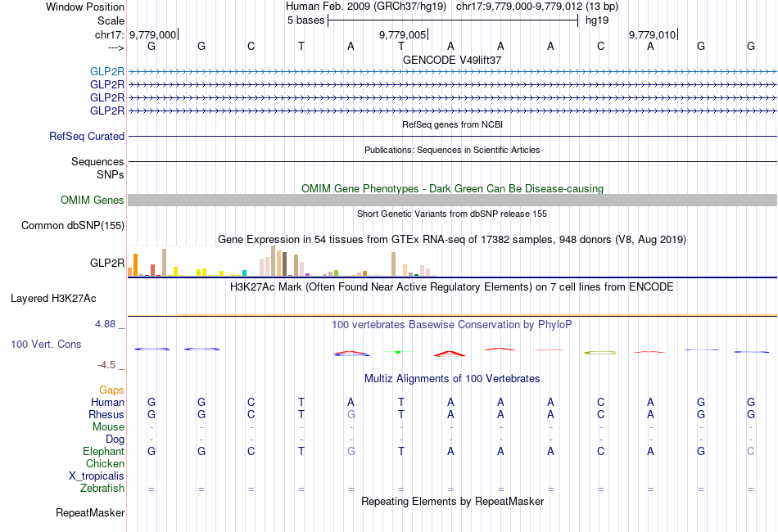The image size is (778, 532).
Task: Click the Zebrafish species row label
Action: coord(102,489)
